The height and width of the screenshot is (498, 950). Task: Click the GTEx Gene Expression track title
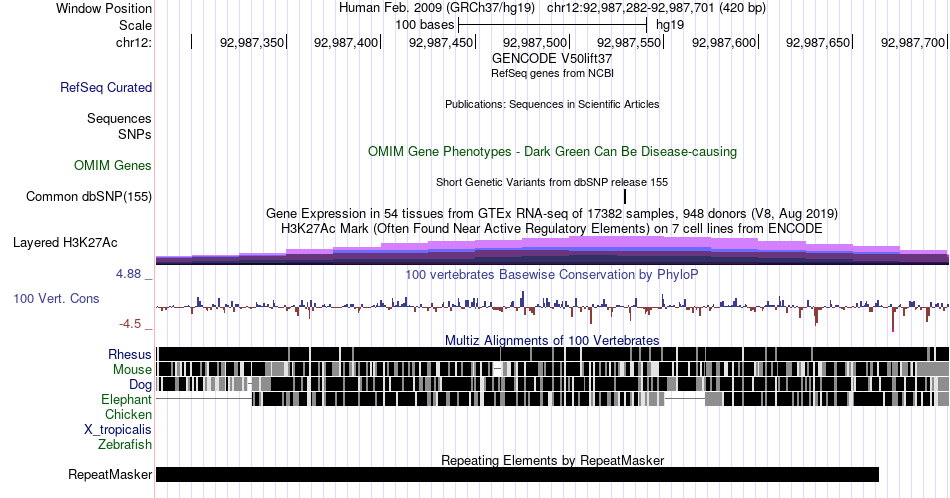(x=552, y=213)
